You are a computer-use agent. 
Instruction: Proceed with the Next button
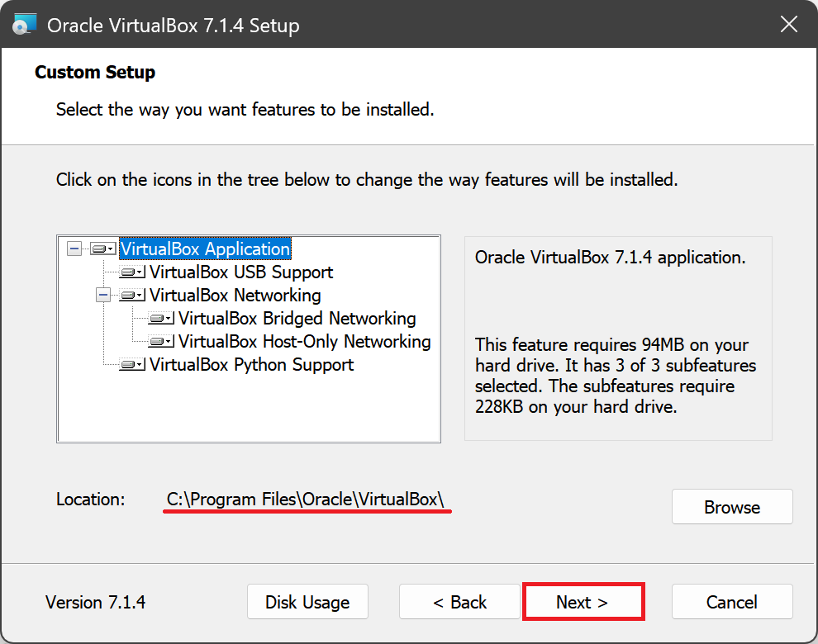click(583, 602)
